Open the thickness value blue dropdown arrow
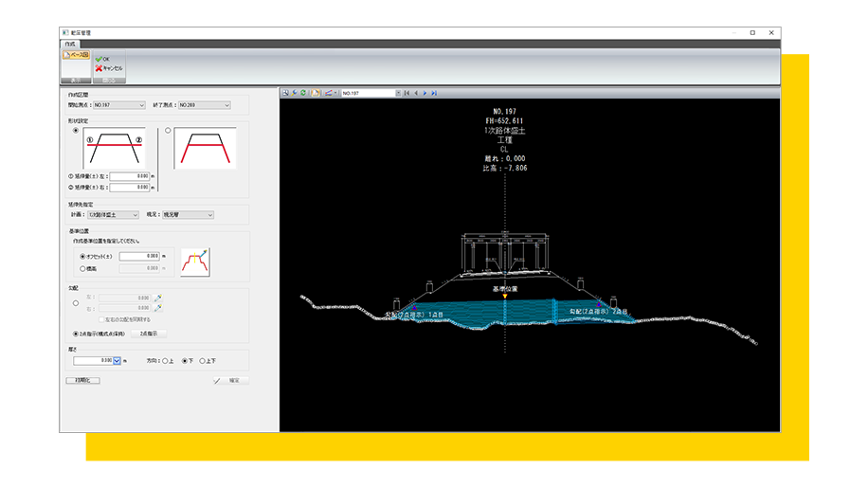The width and height of the screenshot is (868, 488). pos(117,361)
